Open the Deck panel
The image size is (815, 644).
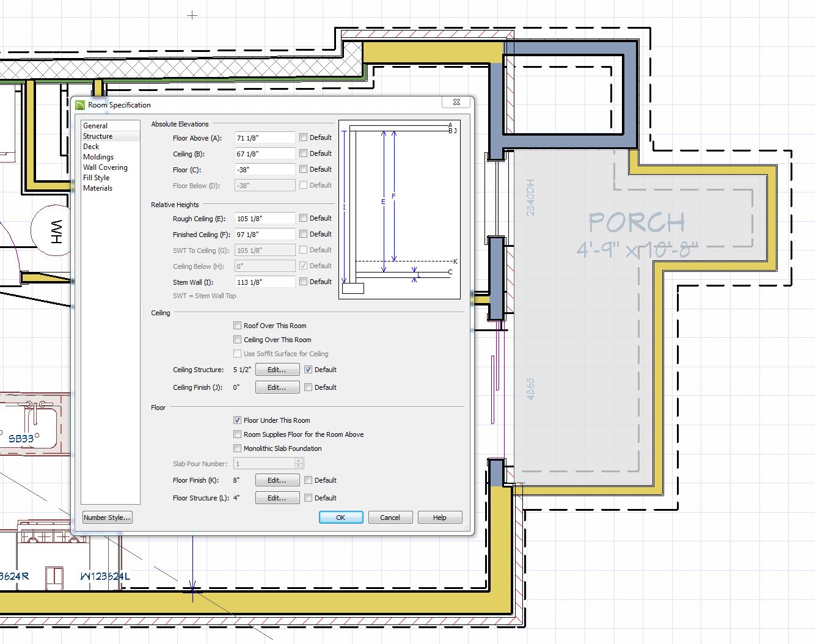(x=91, y=147)
